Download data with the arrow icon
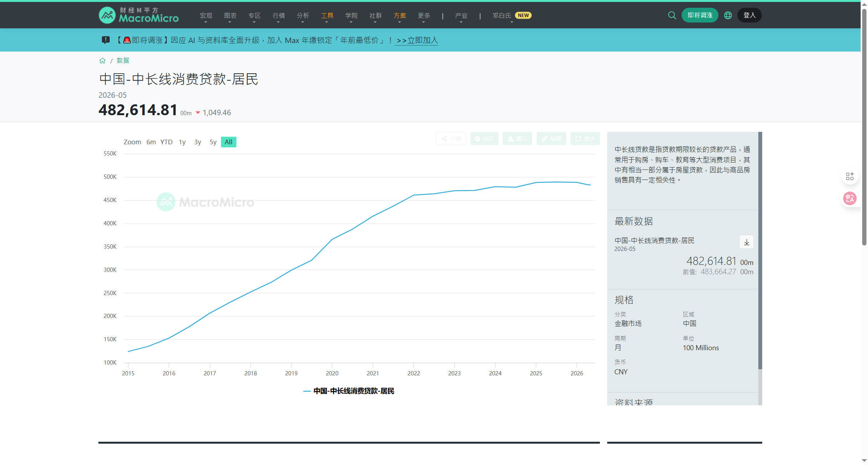The image size is (868, 465). click(746, 242)
